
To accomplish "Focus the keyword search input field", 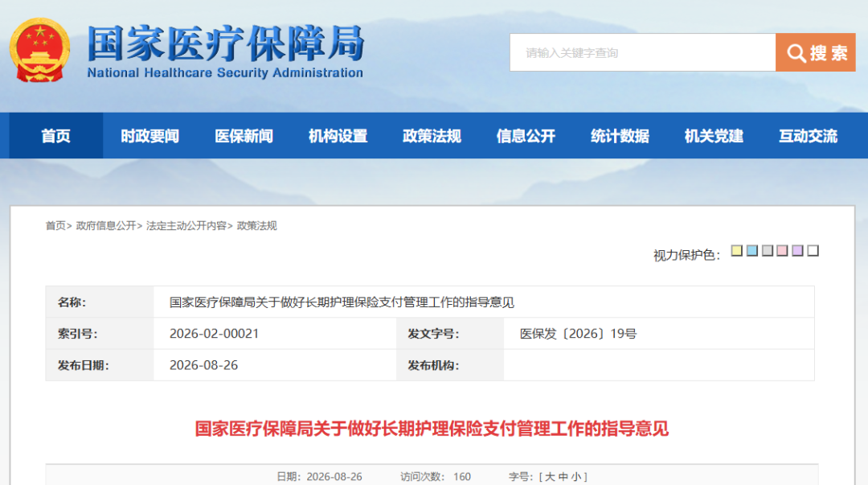I will click(643, 52).
